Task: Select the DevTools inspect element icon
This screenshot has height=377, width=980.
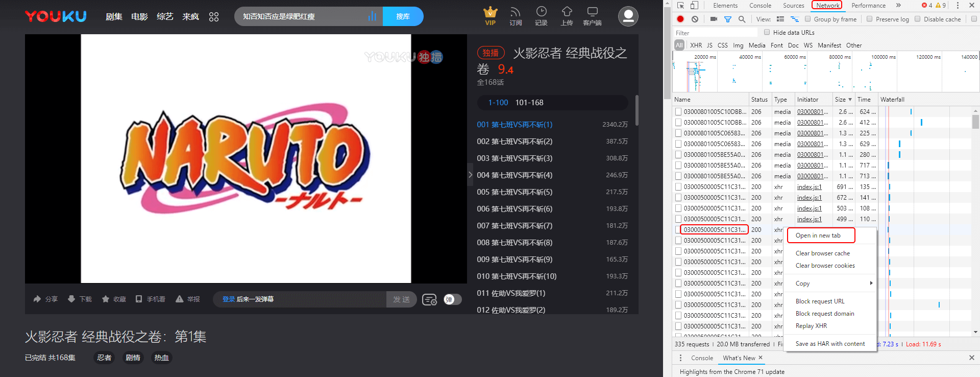Action: click(680, 5)
